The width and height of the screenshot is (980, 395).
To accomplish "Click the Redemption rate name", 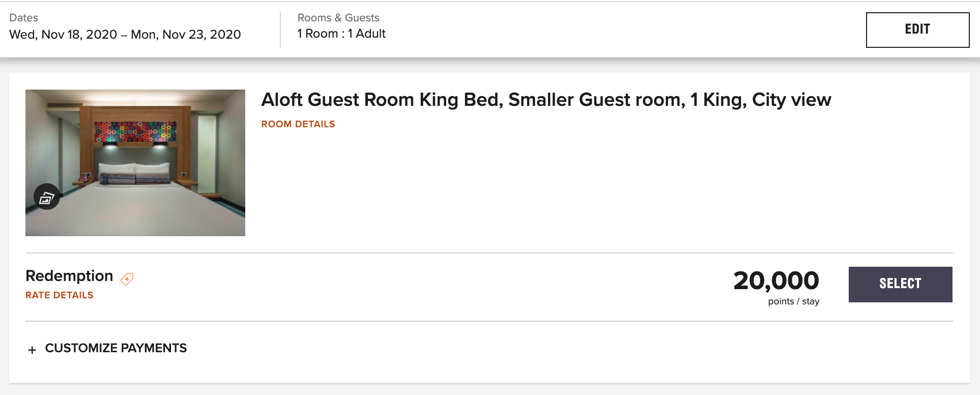I will (x=69, y=276).
